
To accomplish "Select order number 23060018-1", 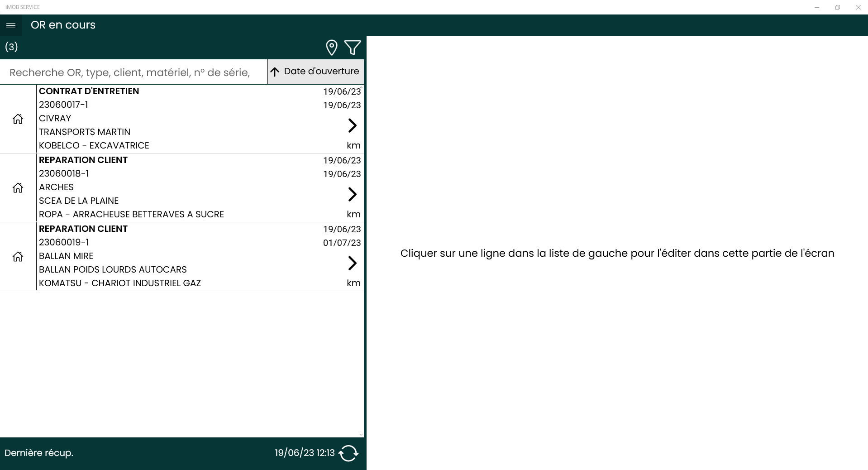I will pos(64,173).
